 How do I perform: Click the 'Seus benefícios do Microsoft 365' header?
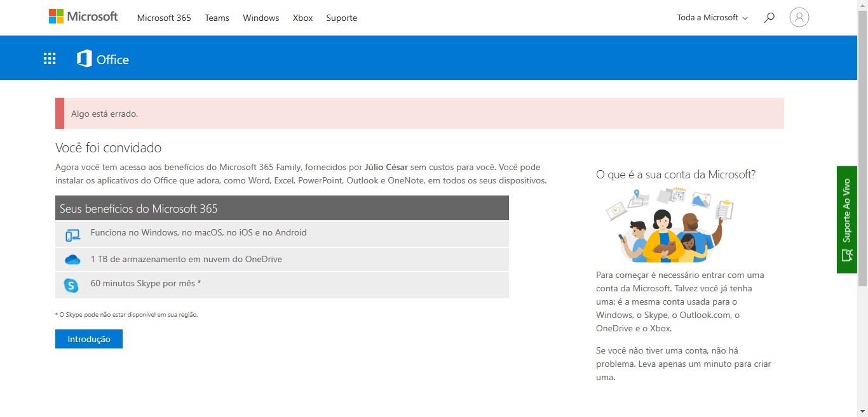pyautogui.click(x=282, y=208)
